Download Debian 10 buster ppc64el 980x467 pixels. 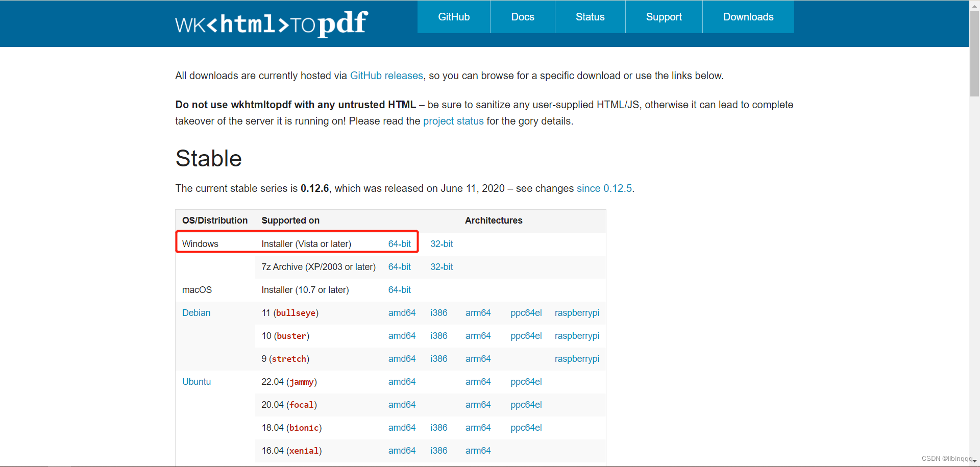526,336
